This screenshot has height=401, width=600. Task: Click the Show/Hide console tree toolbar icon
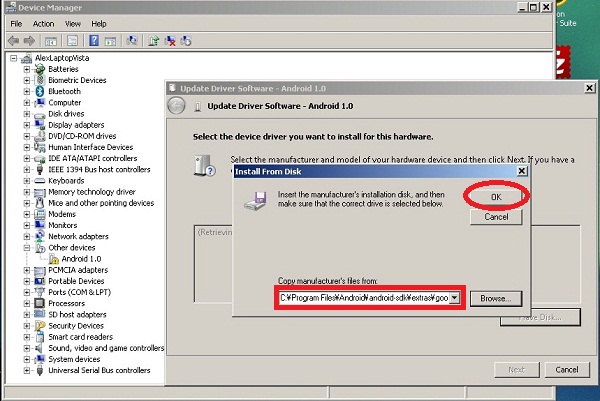point(51,41)
